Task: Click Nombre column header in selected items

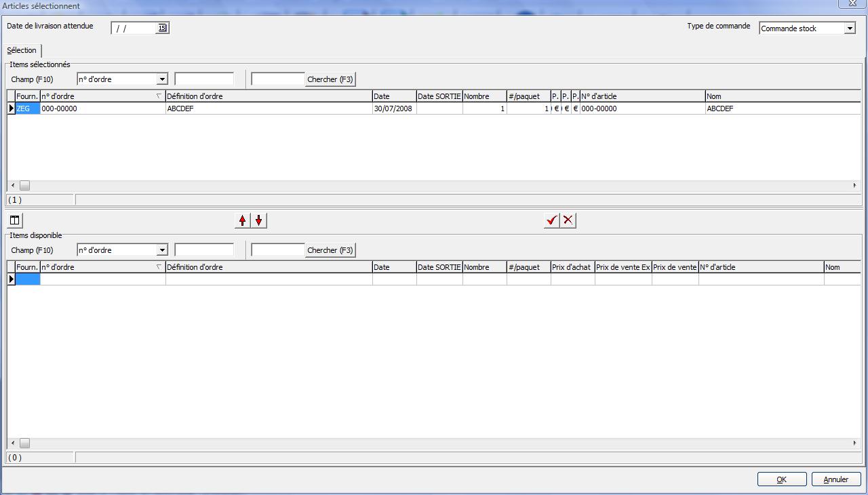Action: (x=485, y=96)
